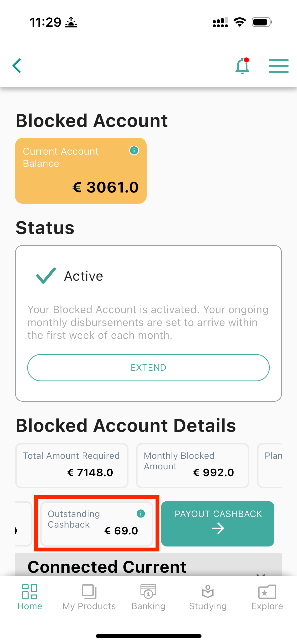Tap the Explore star folder icon
Image resolution: width=297 pixels, height=644 pixels.
click(x=267, y=592)
